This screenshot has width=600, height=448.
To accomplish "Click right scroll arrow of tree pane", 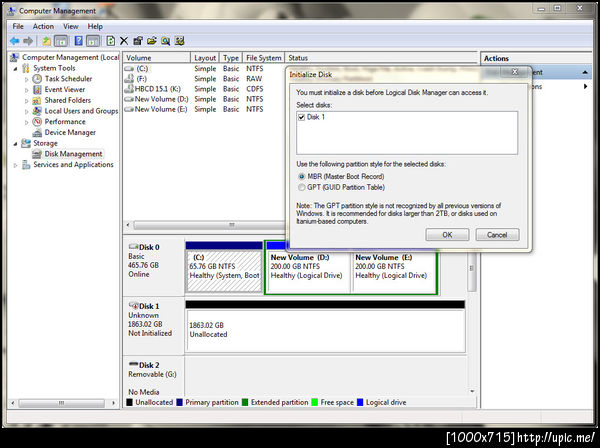I will click(x=113, y=403).
